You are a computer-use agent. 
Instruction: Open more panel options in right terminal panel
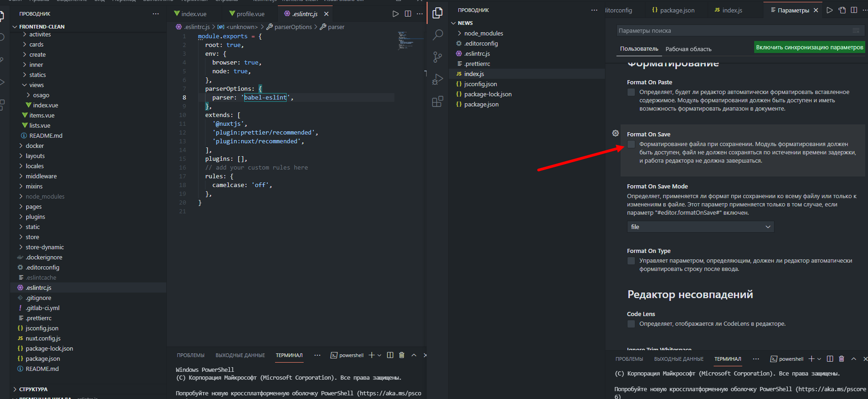pos(756,359)
